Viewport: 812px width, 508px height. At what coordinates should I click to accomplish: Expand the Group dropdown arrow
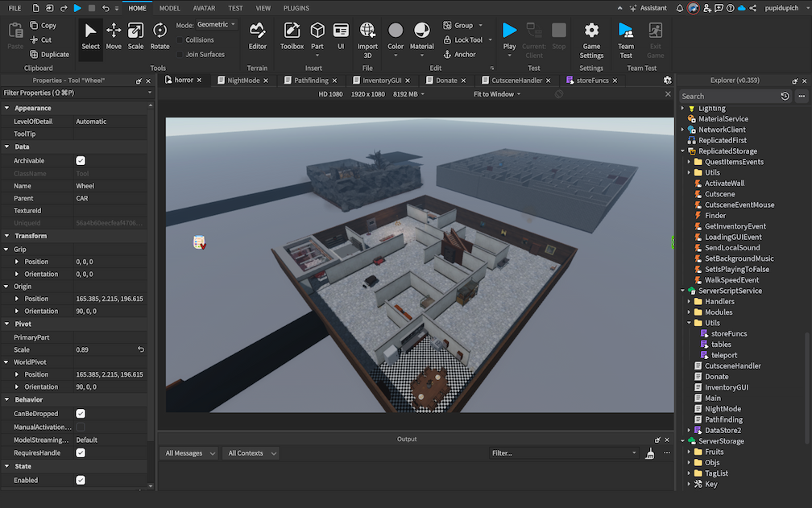[481, 25]
